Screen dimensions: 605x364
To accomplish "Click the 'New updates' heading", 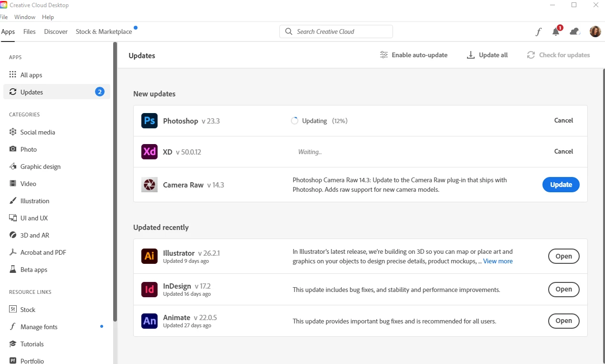I will (154, 94).
